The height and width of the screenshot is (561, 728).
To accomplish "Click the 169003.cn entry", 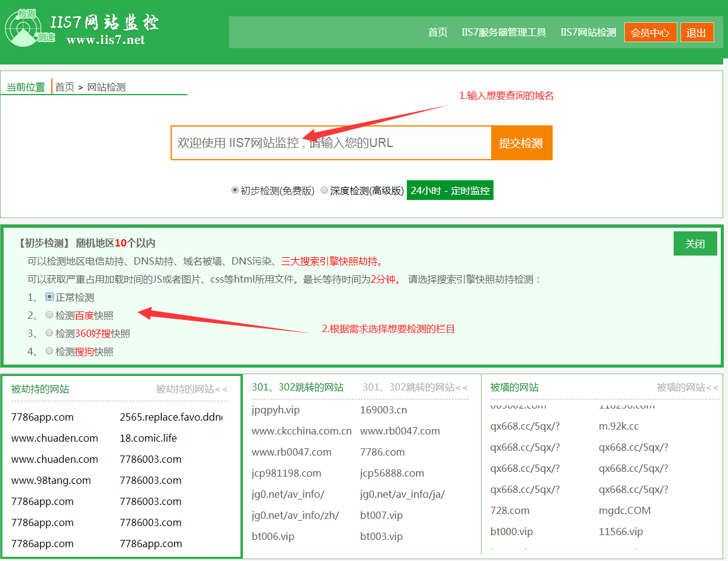I will point(383,410).
